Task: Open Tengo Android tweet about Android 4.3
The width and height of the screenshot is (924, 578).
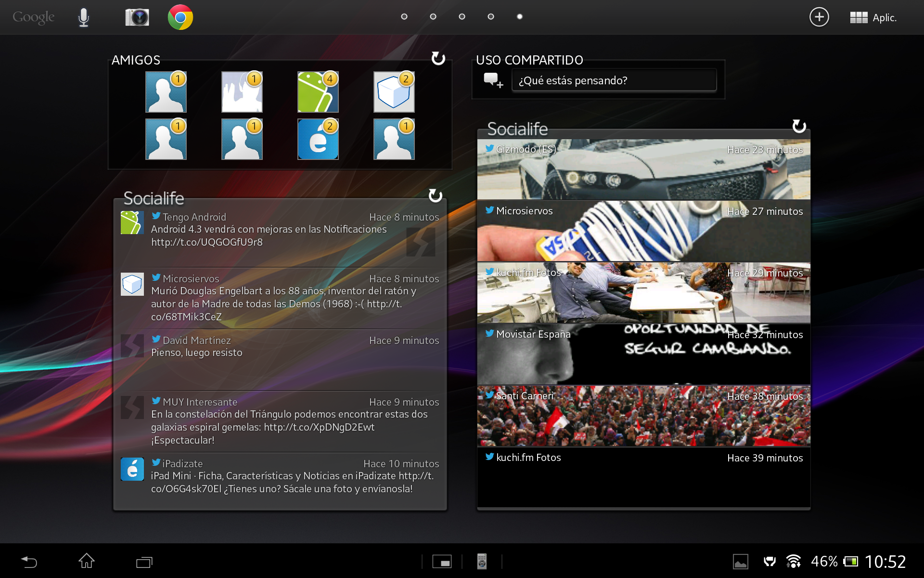Action: click(x=279, y=231)
